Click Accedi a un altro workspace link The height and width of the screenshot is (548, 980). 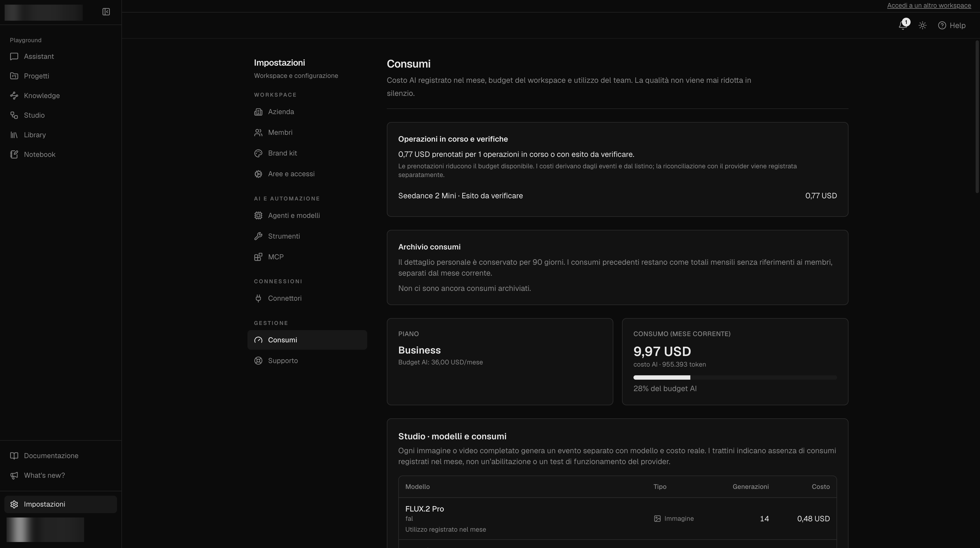click(929, 5)
